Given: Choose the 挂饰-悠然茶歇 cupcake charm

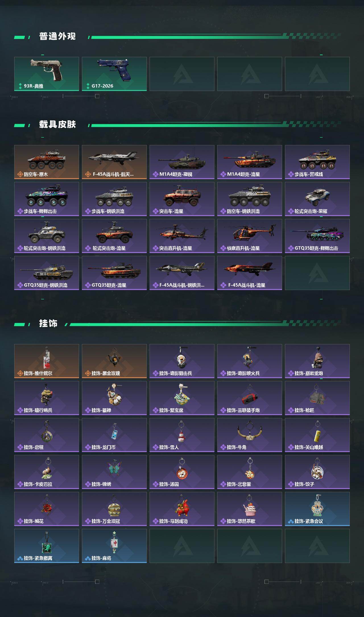Looking at the screenshot, I should point(250,509).
